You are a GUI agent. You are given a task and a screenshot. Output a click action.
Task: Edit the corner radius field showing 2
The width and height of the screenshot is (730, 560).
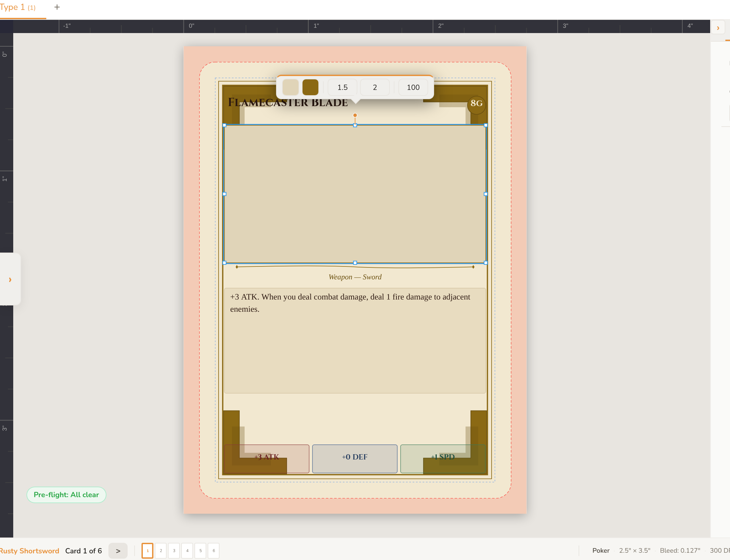375,87
